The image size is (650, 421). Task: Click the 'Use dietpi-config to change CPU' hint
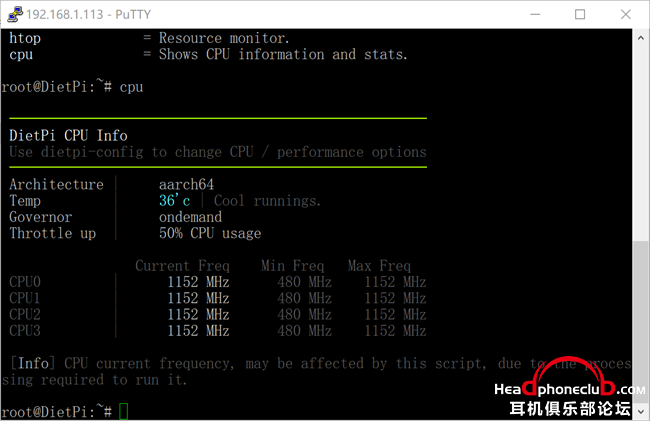[x=131, y=152]
